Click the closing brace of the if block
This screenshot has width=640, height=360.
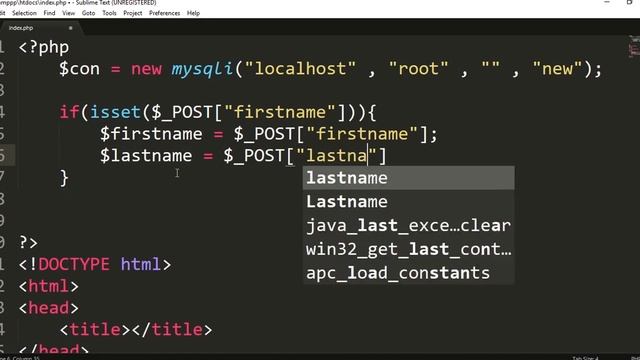click(x=64, y=178)
